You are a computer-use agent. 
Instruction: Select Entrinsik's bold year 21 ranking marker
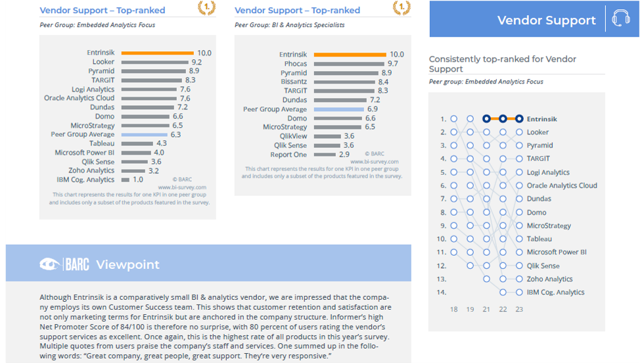pos(486,119)
